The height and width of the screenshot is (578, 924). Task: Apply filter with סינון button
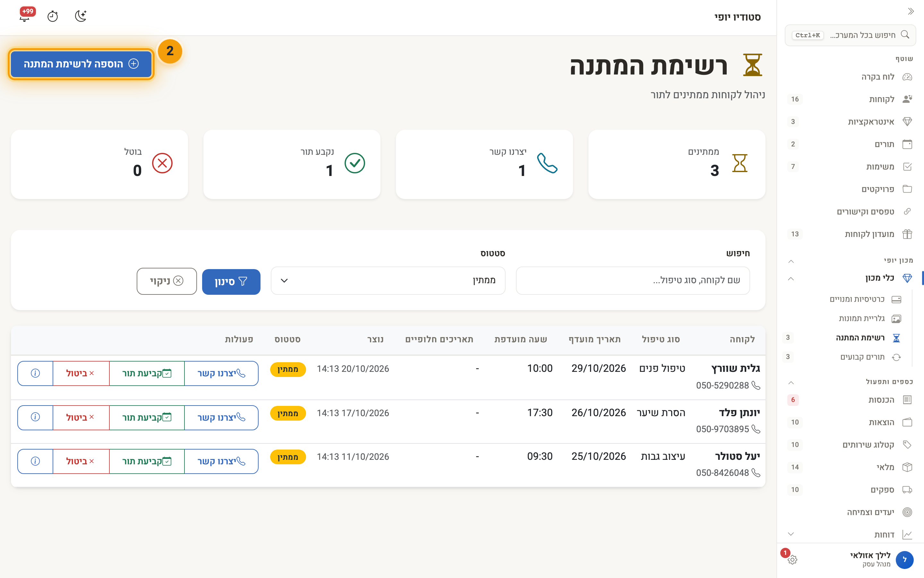(231, 282)
